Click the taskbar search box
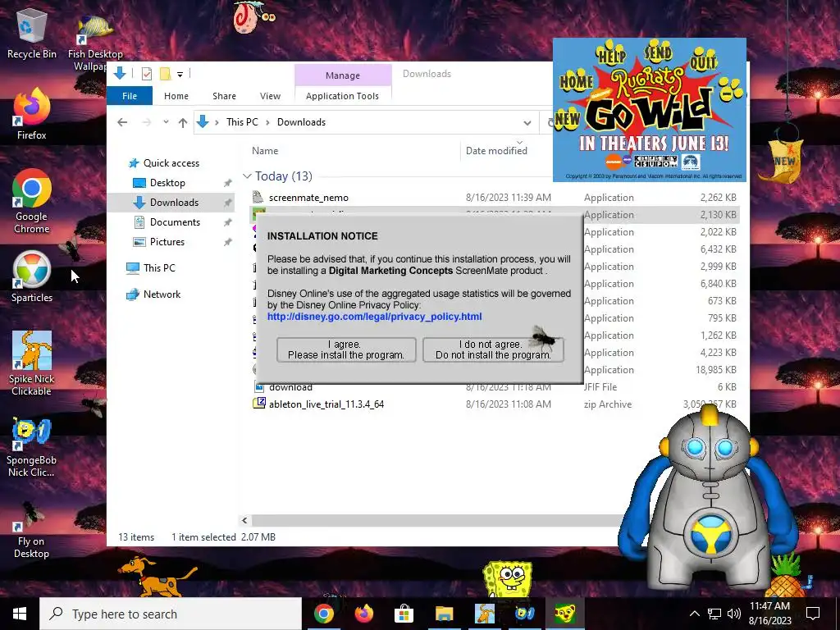 [x=171, y=614]
